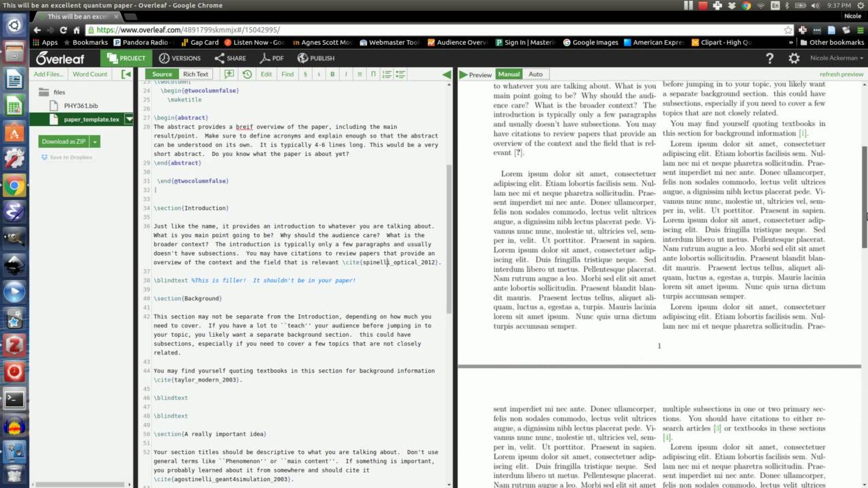The height and width of the screenshot is (488, 868).
Task: Insert subsection with small § icon
Action: (x=319, y=74)
